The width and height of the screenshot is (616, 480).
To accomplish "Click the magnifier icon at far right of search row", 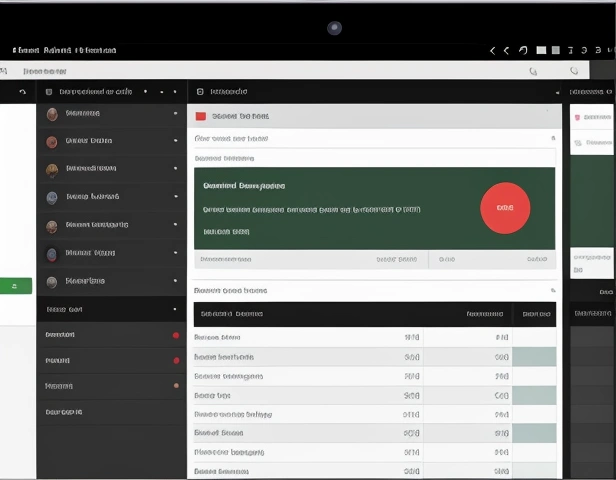I will 573,71.
